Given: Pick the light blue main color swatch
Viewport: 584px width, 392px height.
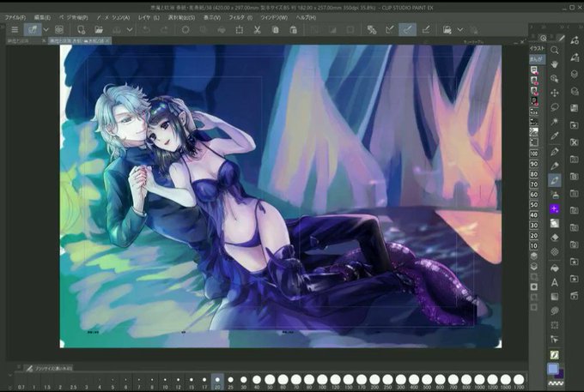Looking at the screenshot, I should 553,369.
